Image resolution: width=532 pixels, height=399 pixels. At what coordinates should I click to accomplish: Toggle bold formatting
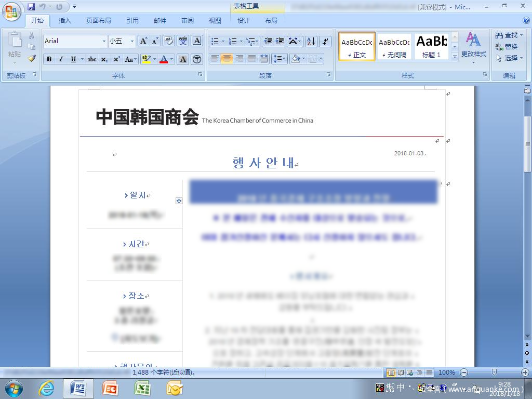pos(49,59)
